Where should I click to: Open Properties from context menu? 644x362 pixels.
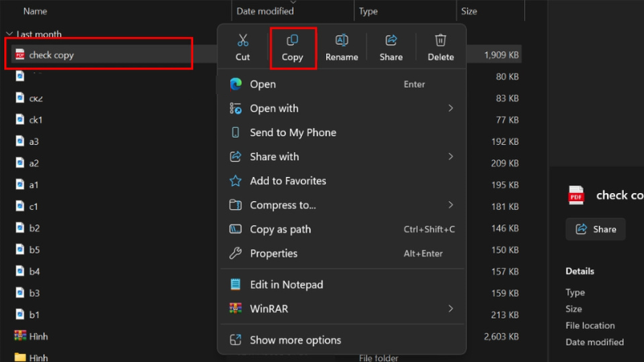pyautogui.click(x=274, y=253)
